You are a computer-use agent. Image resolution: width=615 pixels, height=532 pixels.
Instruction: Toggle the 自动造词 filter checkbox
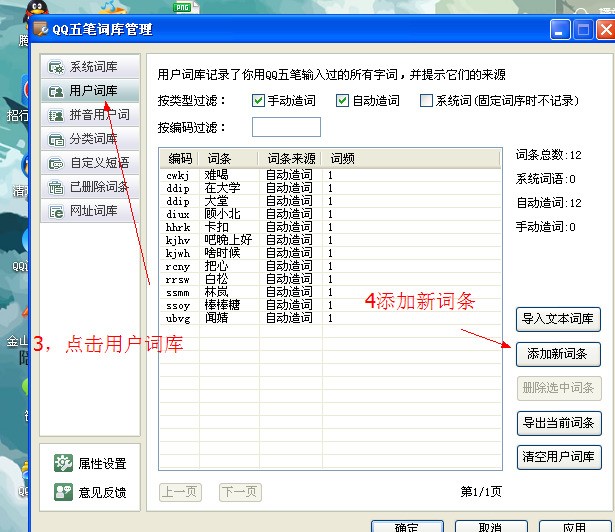click(342, 100)
